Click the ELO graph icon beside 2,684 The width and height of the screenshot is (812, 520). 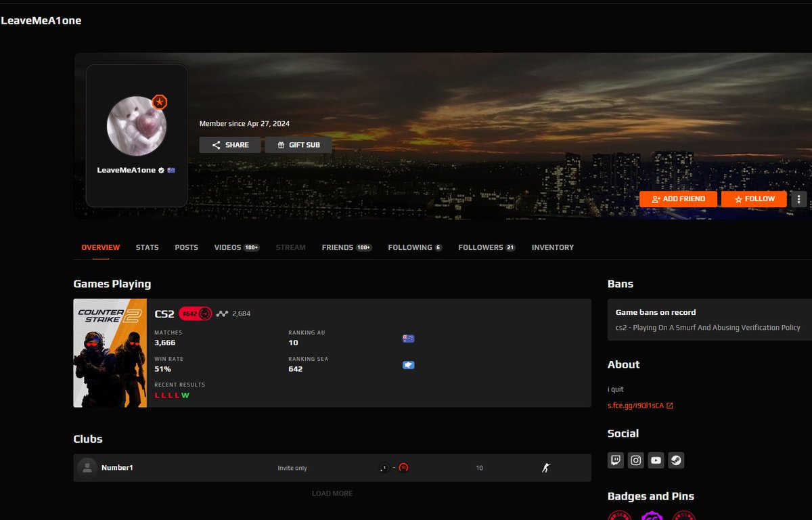pos(222,313)
